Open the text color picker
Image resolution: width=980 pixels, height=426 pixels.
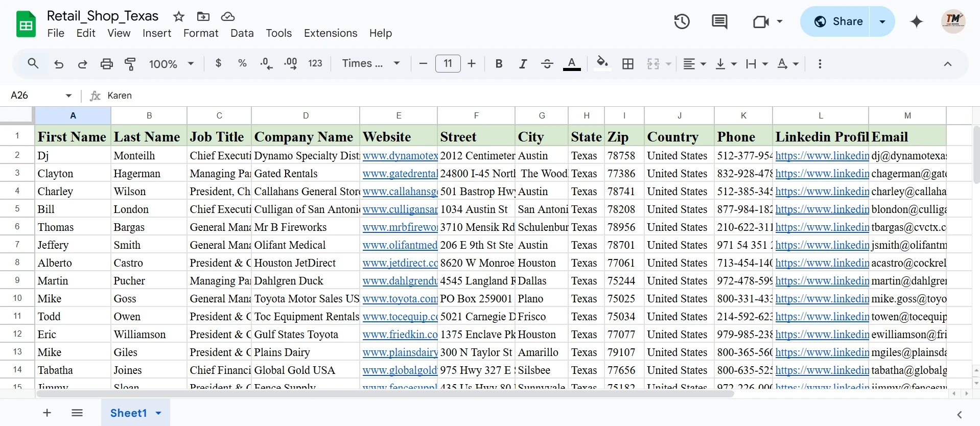coord(572,64)
